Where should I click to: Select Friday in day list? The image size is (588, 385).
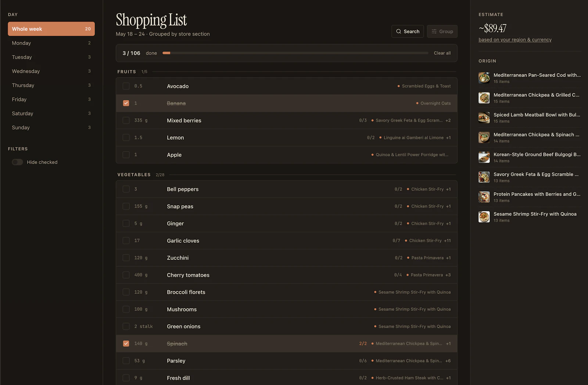click(x=51, y=99)
